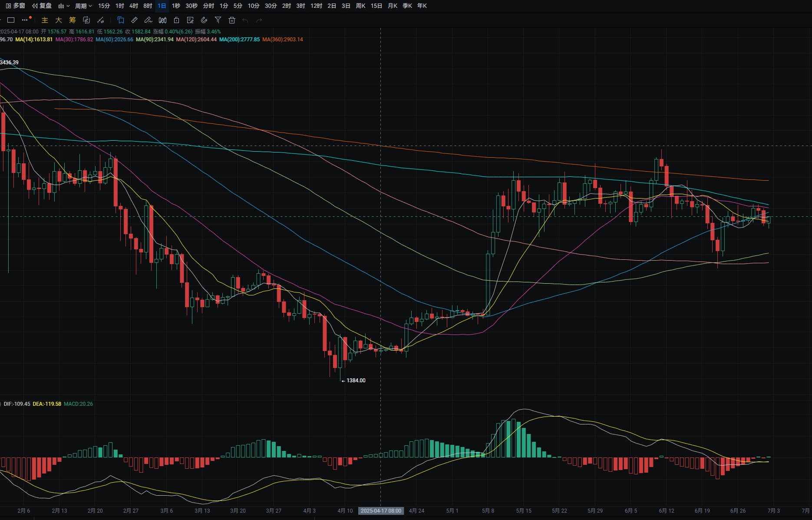Switch to the 8时 timeframe
Image resolution: width=812 pixels, height=520 pixels.
[x=148, y=6]
